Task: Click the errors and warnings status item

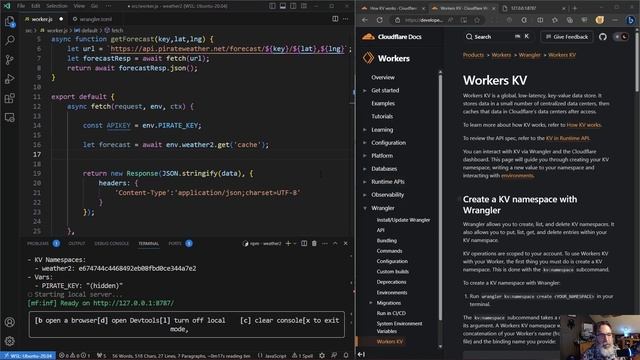Action: pyautogui.click(x=75, y=356)
